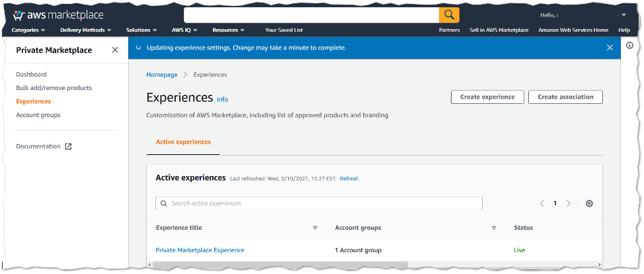Click Homepage breadcrumb link
This screenshot has width=644, height=274.
coord(162,75)
